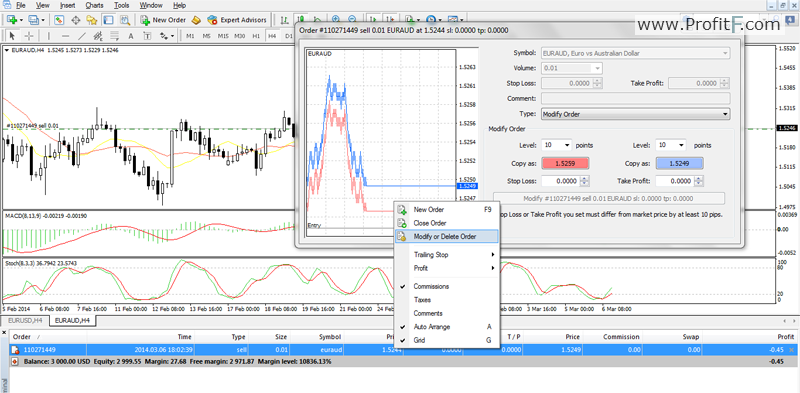The width and height of the screenshot is (800, 393).
Task: Select the Cursor arrow tool
Action: (12, 36)
